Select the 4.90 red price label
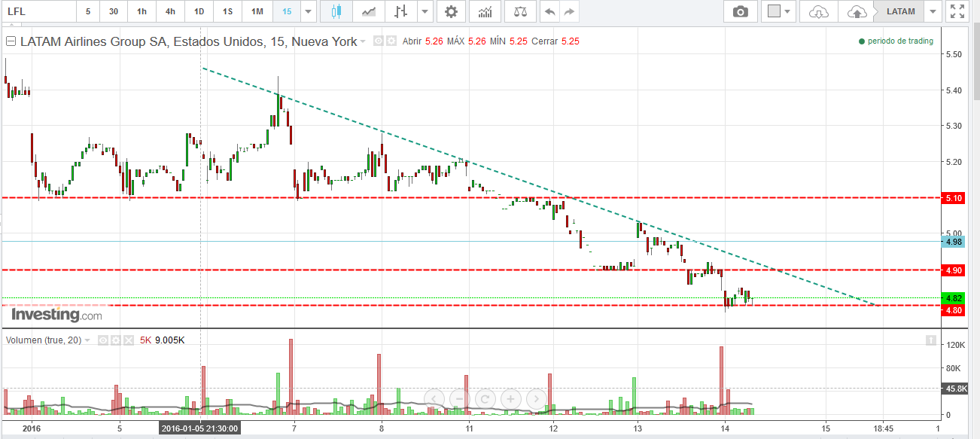980x439 pixels. (954, 270)
